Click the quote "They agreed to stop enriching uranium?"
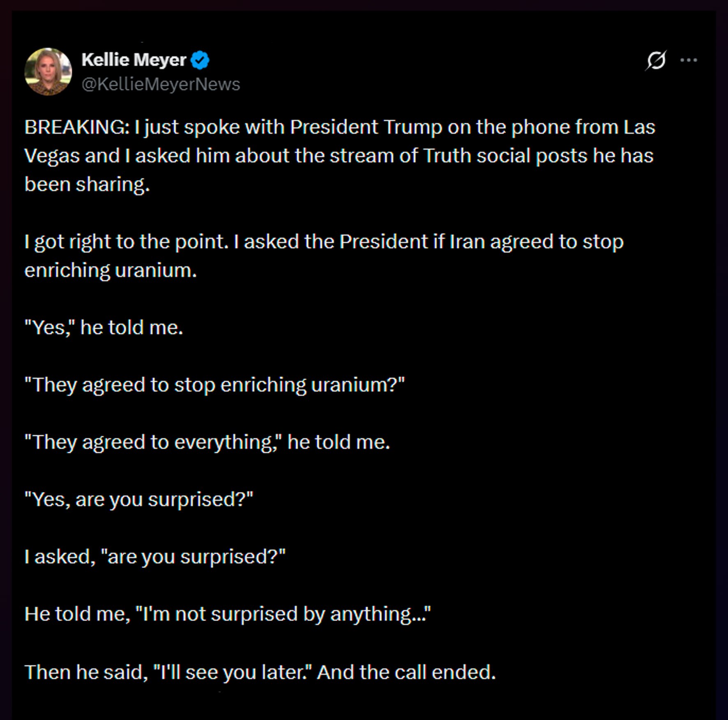 [x=214, y=385]
